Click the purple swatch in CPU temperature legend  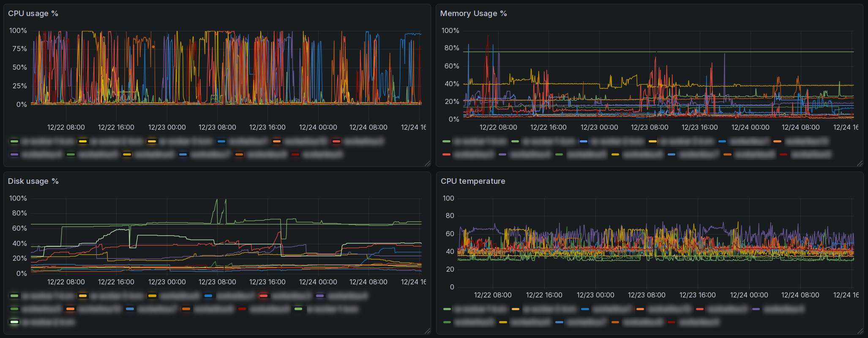click(756, 309)
